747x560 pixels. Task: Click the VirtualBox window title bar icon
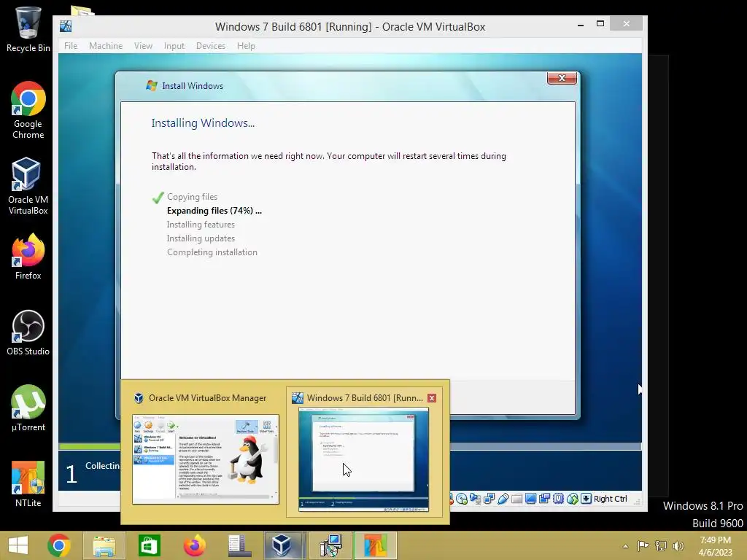click(66, 26)
